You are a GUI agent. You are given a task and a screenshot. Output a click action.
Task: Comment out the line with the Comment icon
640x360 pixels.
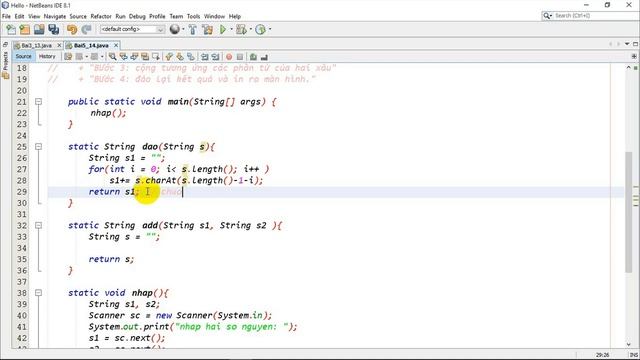point(253,57)
